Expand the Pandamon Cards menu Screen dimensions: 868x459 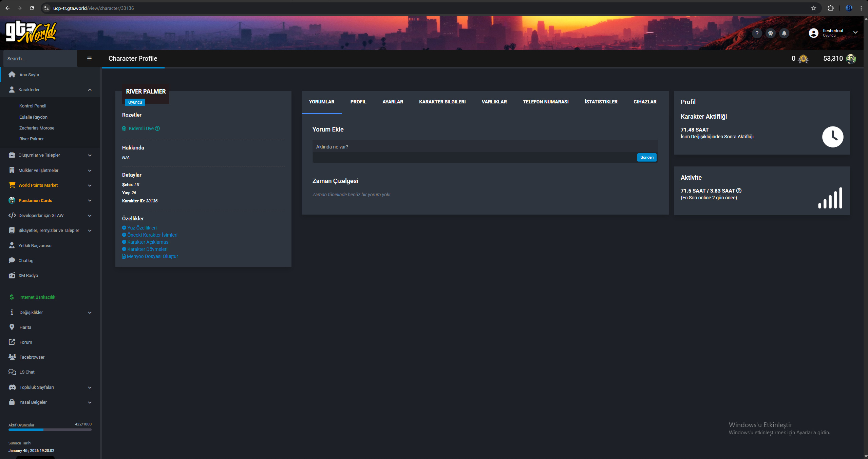[90, 201]
